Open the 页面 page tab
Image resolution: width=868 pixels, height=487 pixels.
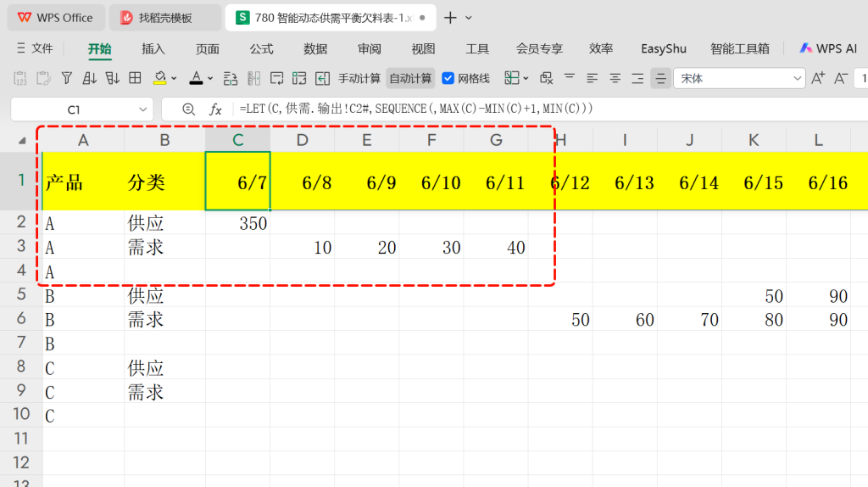tap(208, 48)
